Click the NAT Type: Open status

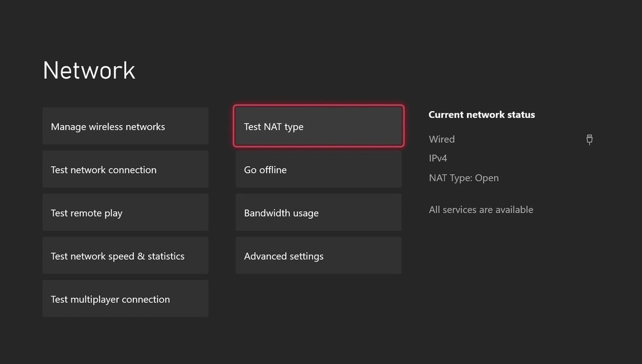coord(464,178)
